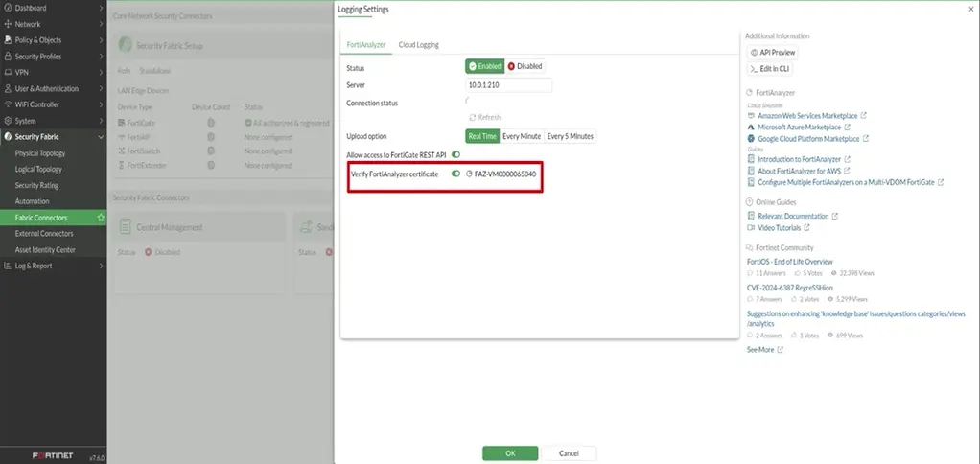
Task: Click the Server IP address field
Action: (x=509, y=85)
